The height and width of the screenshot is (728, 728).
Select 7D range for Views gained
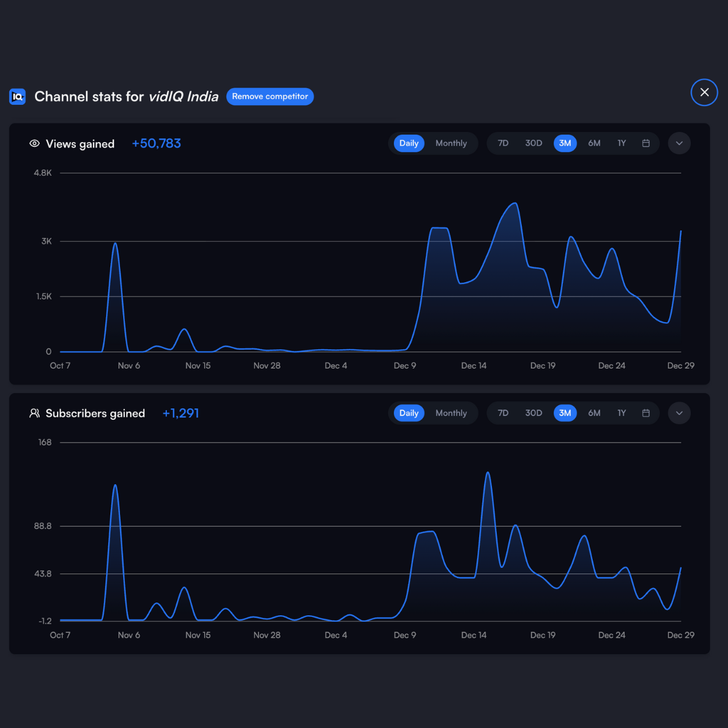point(503,143)
